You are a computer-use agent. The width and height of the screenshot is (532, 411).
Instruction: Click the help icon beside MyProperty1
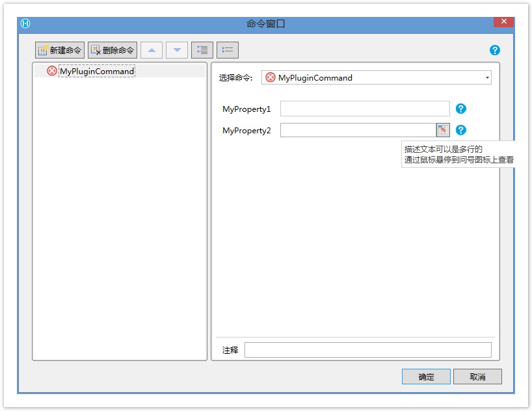(461, 109)
